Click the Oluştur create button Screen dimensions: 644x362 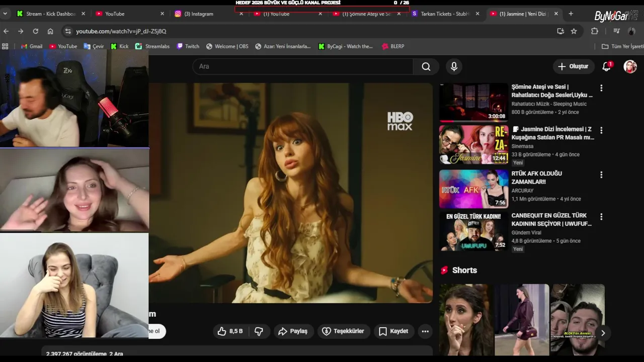coord(573,66)
